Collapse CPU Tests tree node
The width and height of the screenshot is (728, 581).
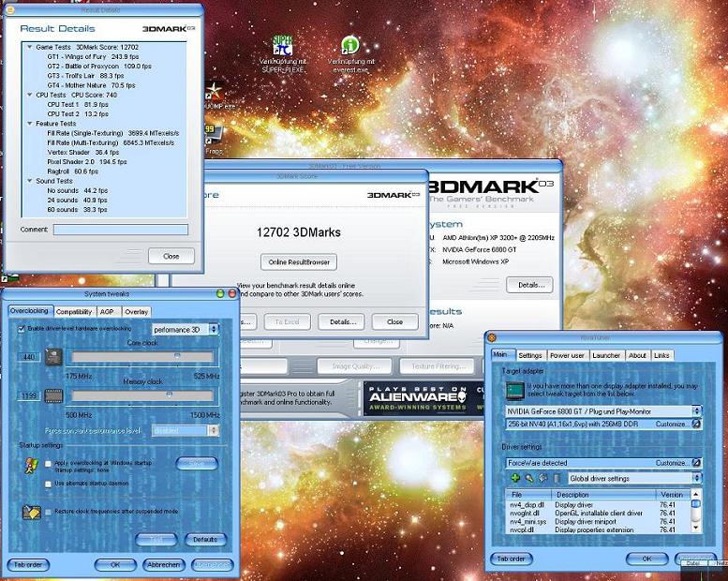(x=30, y=96)
